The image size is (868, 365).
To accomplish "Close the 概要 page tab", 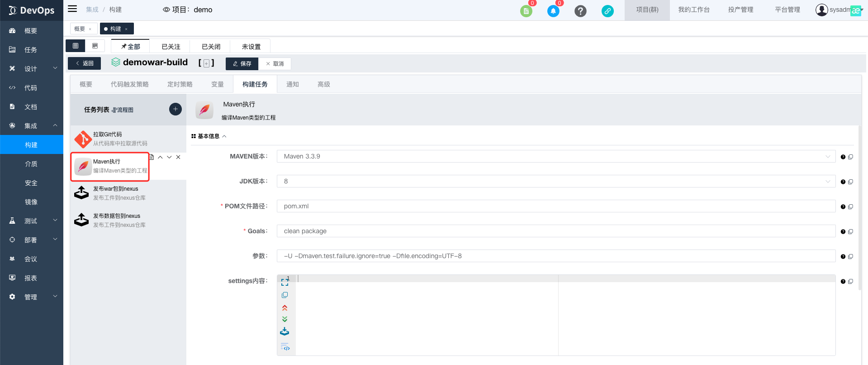I will coord(90,29).
